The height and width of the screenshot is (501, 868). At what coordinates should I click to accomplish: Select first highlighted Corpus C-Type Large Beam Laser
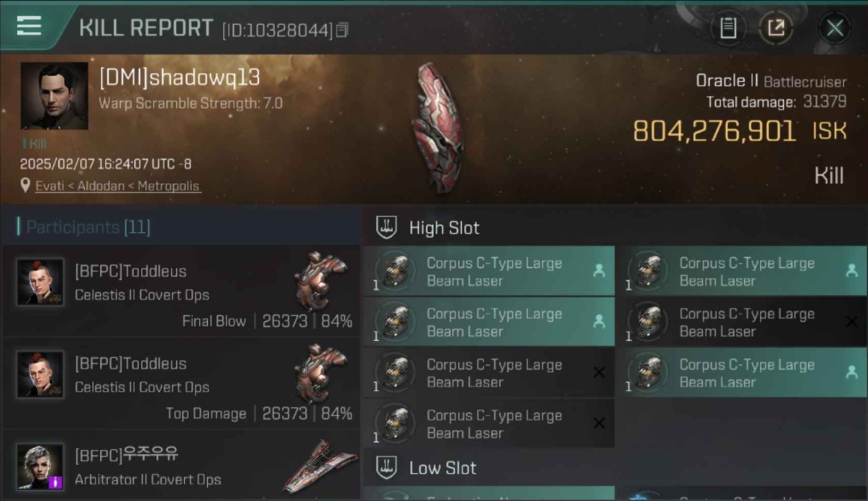(489, 272)
